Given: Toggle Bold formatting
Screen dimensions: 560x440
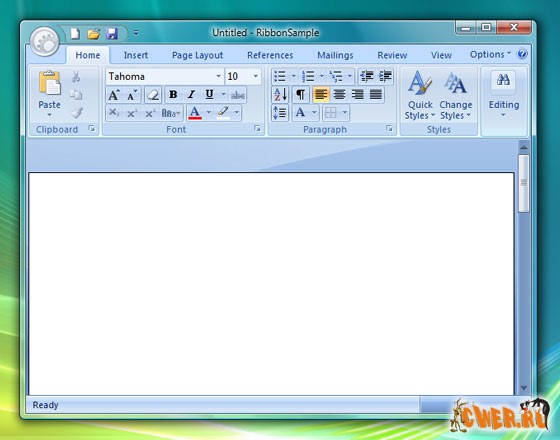Looking at the screenshot, I should point(173,95).
